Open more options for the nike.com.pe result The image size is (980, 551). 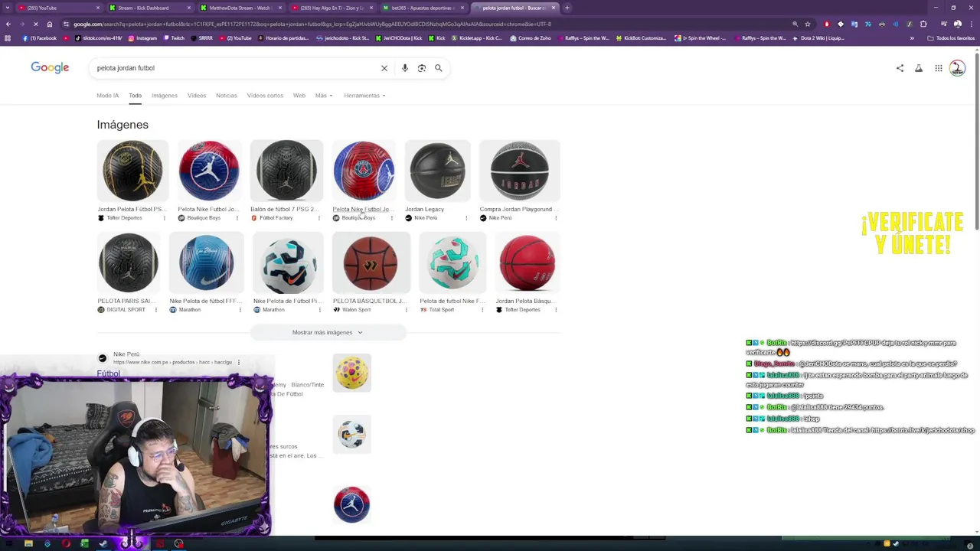tap(239, 362)
